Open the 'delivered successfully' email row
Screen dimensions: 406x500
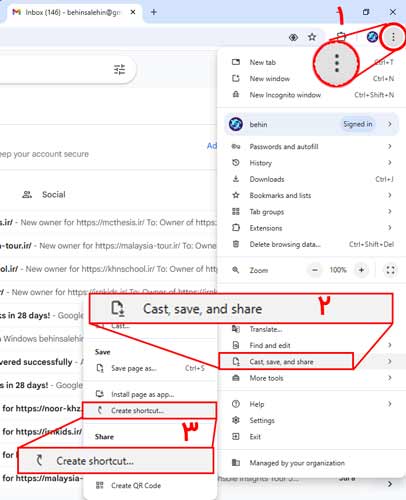[42, 362]
